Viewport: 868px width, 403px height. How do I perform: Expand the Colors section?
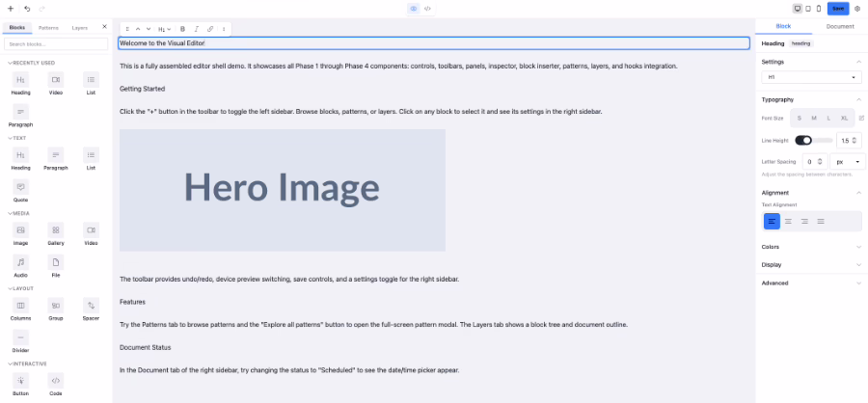coord(811,247)
